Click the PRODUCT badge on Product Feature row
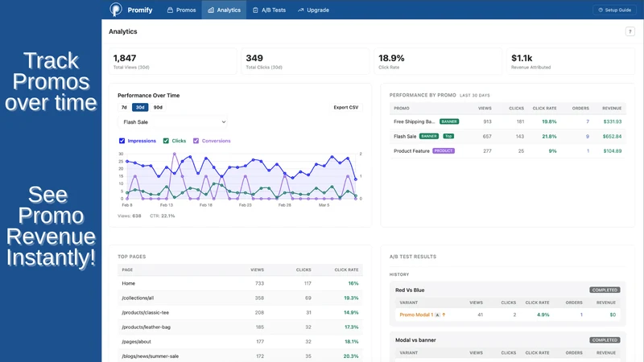Screen dimensions: 644x362 click(444, 151)
